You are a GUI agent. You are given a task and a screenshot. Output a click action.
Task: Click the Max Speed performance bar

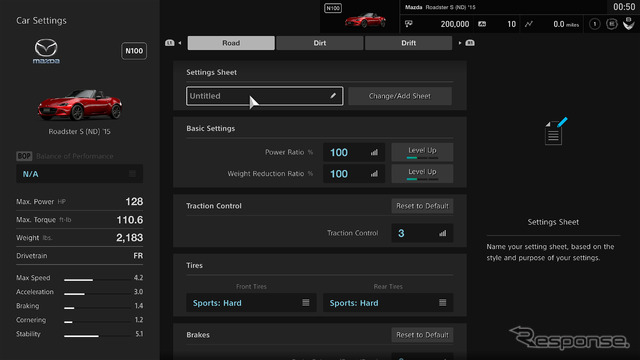97,280
